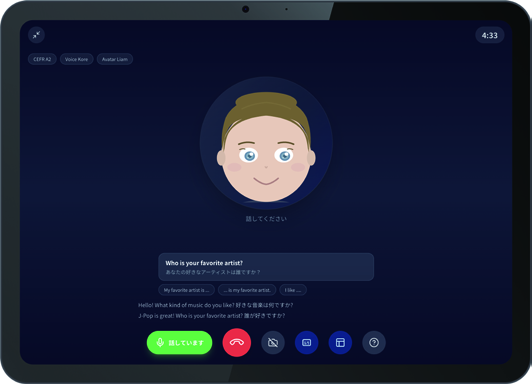Choose the 'I like ....' suggestion
Image resolution: width=532 pixels, height=384 pixels.
(x=293, y=290)
